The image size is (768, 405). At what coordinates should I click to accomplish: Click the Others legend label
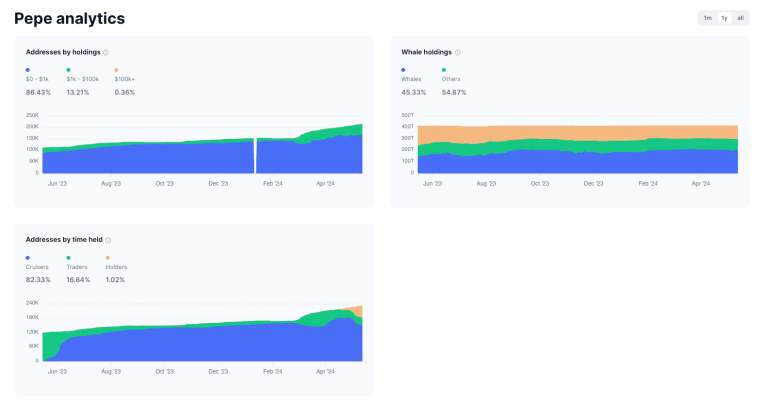coord(452,78)
